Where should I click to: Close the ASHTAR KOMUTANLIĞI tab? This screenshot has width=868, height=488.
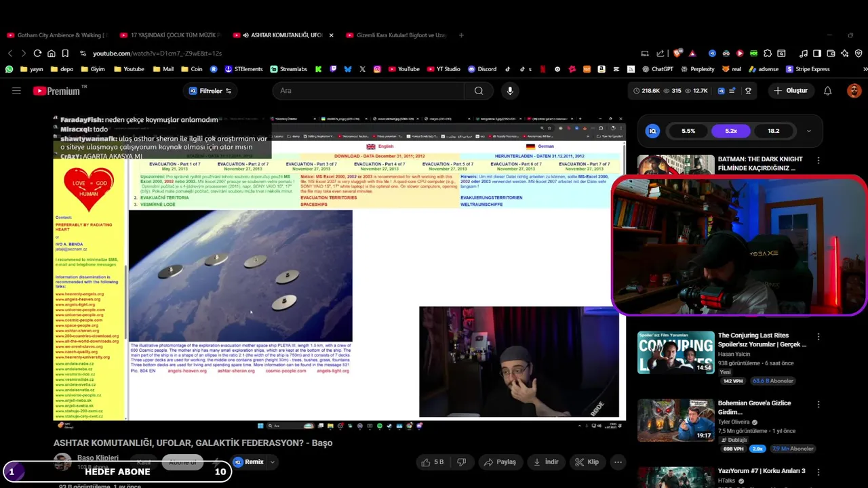[x=331, y=35]
